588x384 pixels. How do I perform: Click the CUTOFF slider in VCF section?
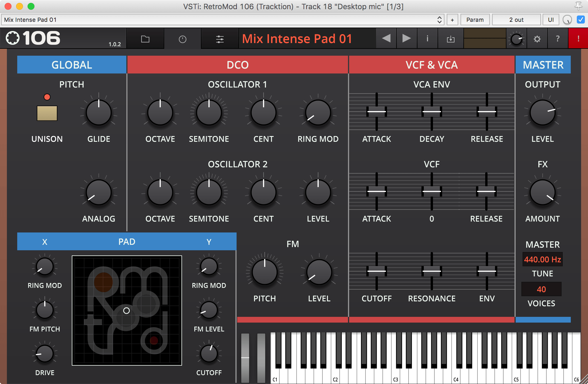[x=377, y=271]
